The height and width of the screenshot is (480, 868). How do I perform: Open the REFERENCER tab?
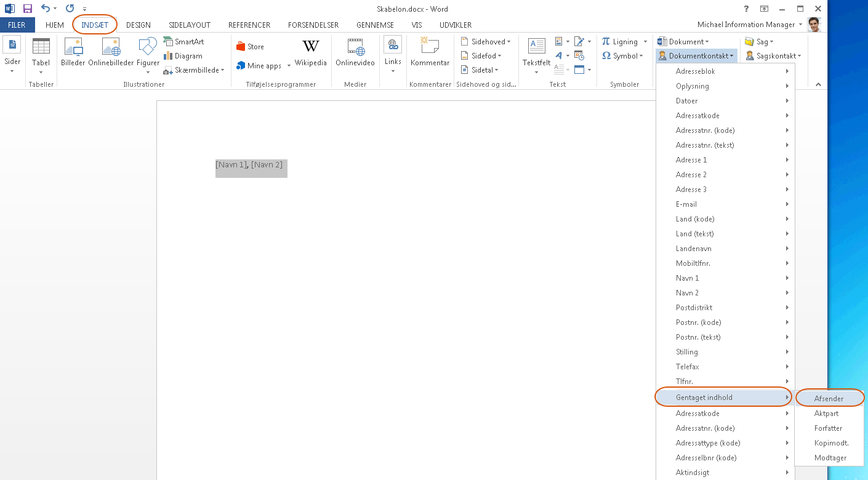click(x=249, y=25)
